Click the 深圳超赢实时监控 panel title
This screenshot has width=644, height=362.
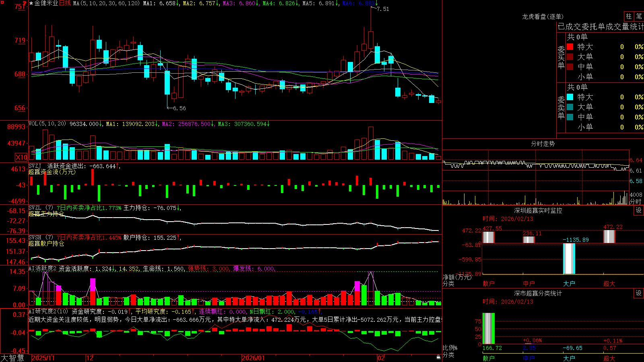(538, 210)
